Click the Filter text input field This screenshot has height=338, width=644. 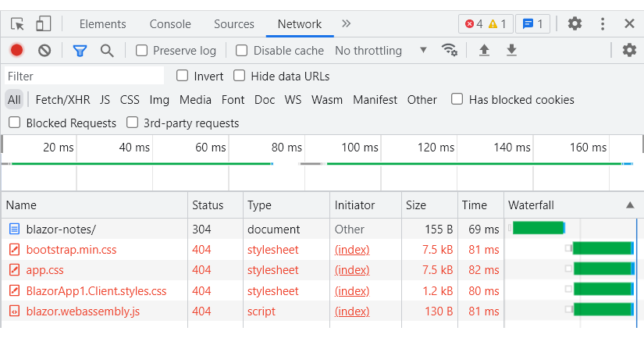[x=84, y=76]
